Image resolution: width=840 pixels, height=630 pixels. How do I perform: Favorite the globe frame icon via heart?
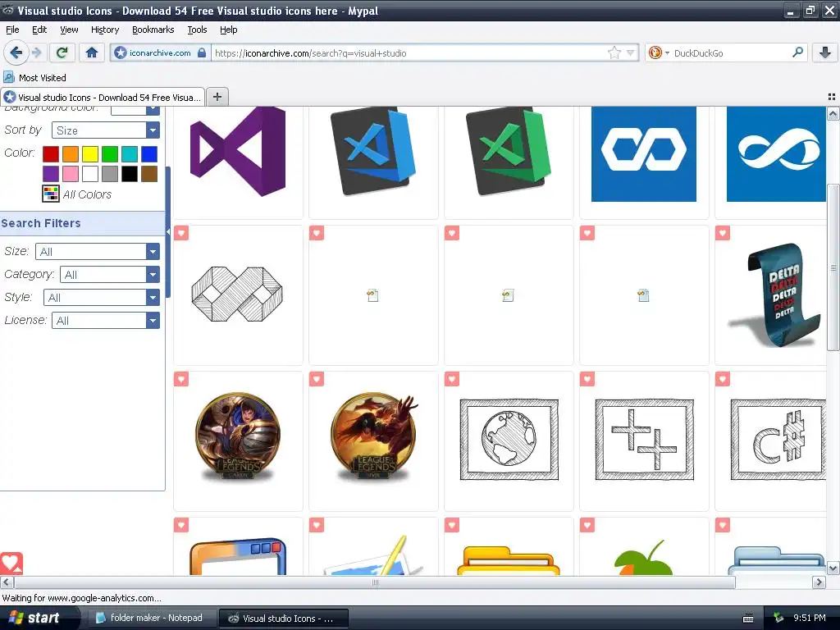[x=452, y=379]
